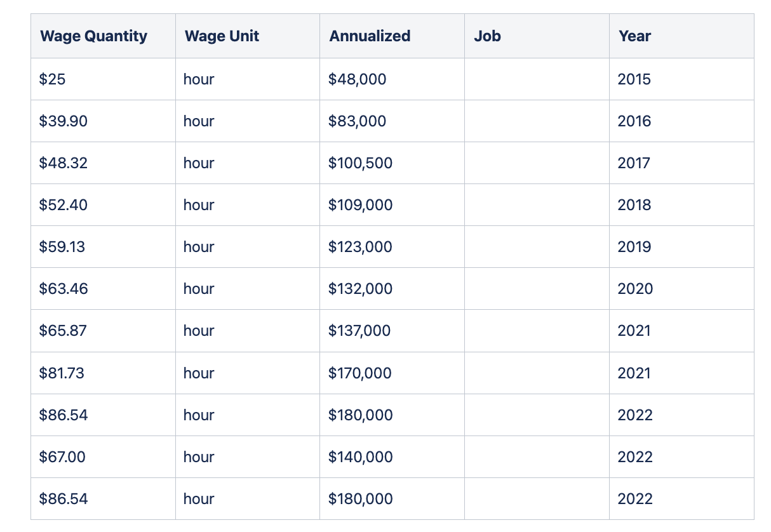This screenshot has width=771, height=532.
Task: Select the empty Job cell for 2017
Action: coord(536,163)
